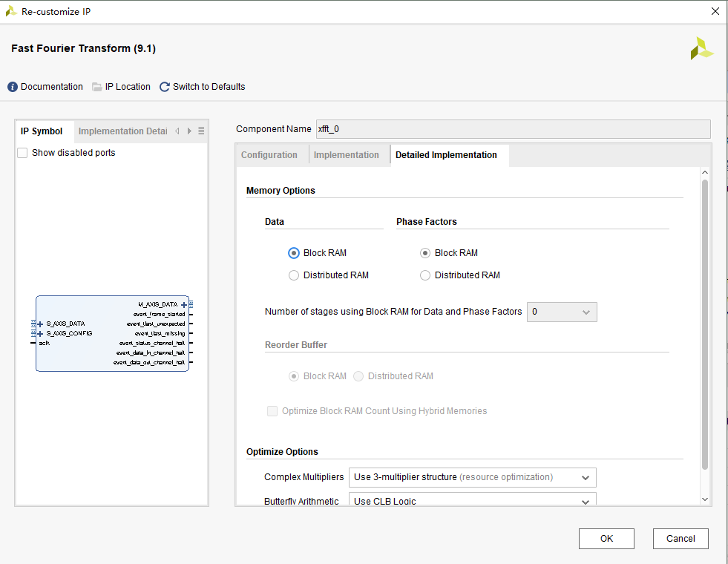The width and height of the screenshot is (728, 564).
Task: Open the number of Block RAM stages dropdown
Action: tap(562, 312)
